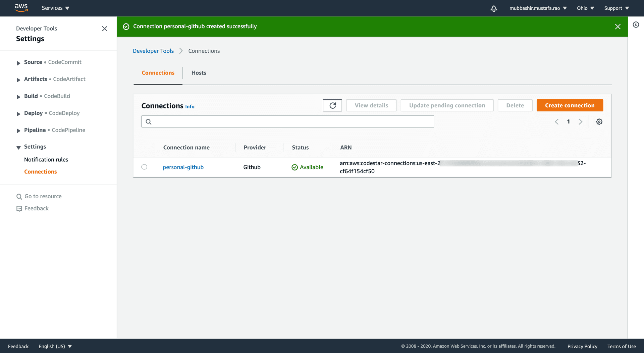Click the Delete button
The height and width of the screenshot is (353, 644).
(515, 105)
